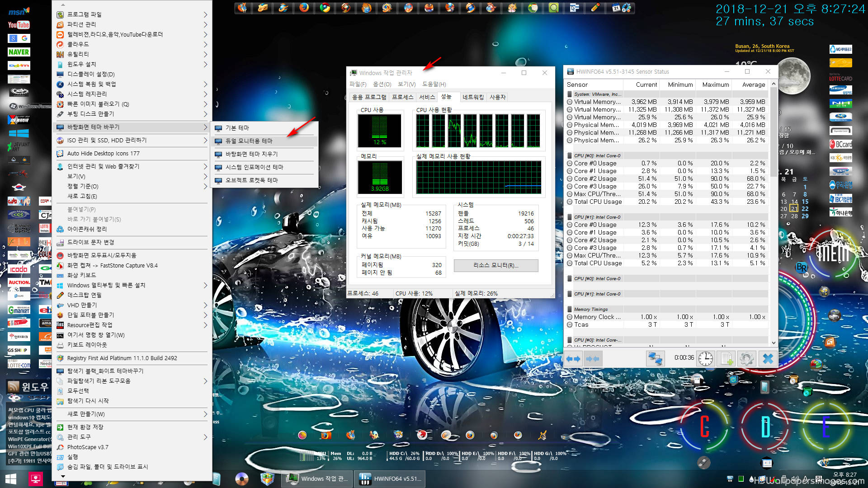Image resolution: width=868 pixels, height=488 pixels.
Task: Click the red C drive gauge
Action: coord(705,426)
